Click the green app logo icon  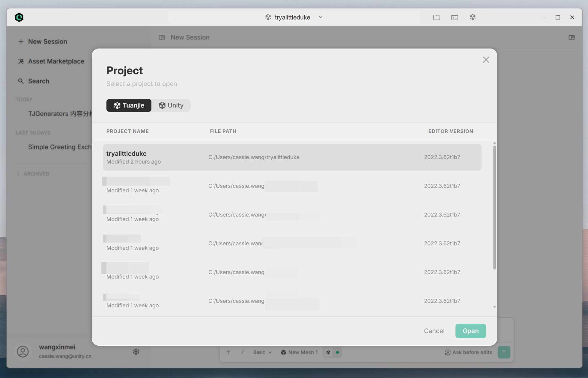click(x=19, y=17)
